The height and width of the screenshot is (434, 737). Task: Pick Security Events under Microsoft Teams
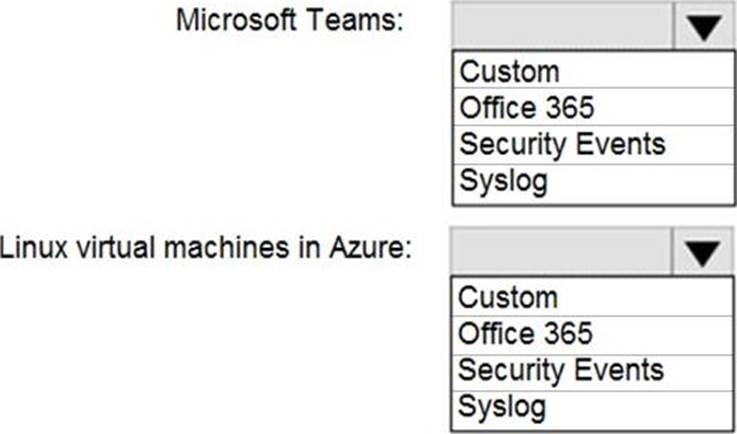(x=561, y=144)
